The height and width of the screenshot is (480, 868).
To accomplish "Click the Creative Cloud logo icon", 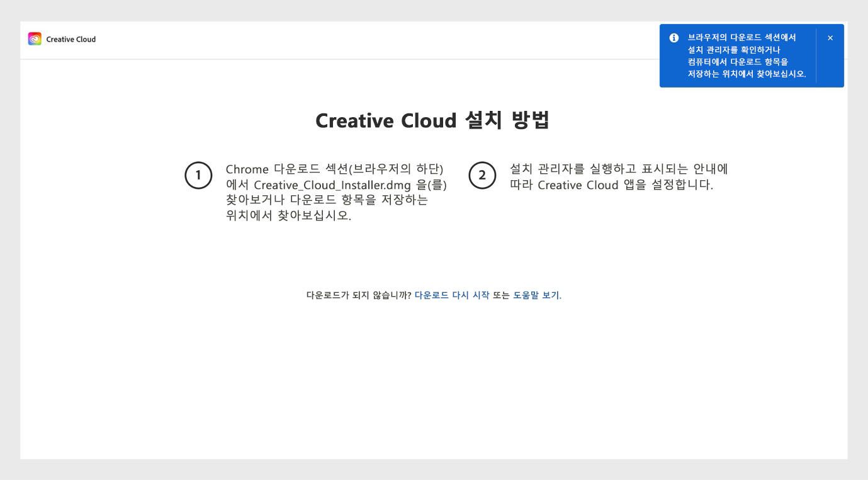I will tap(34, 40).
